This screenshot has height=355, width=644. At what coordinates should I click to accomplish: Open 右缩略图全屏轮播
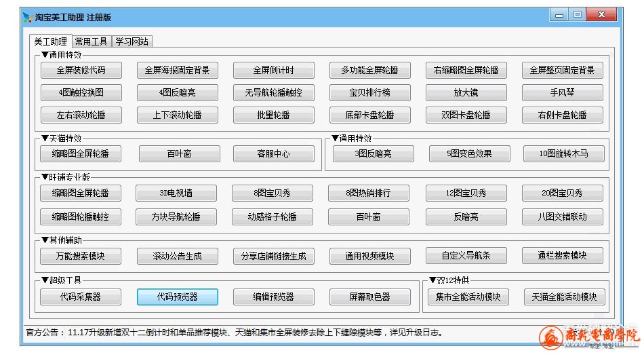(466, 71)
